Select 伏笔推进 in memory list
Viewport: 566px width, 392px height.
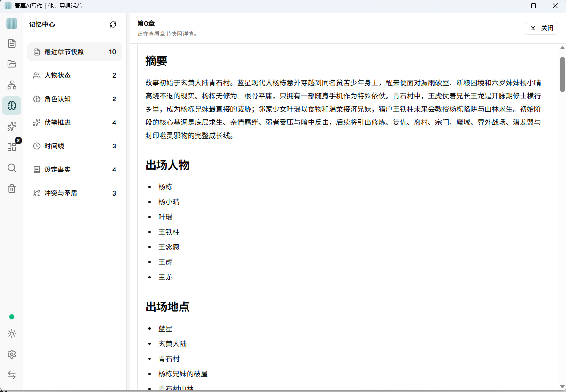click(74, 122)
